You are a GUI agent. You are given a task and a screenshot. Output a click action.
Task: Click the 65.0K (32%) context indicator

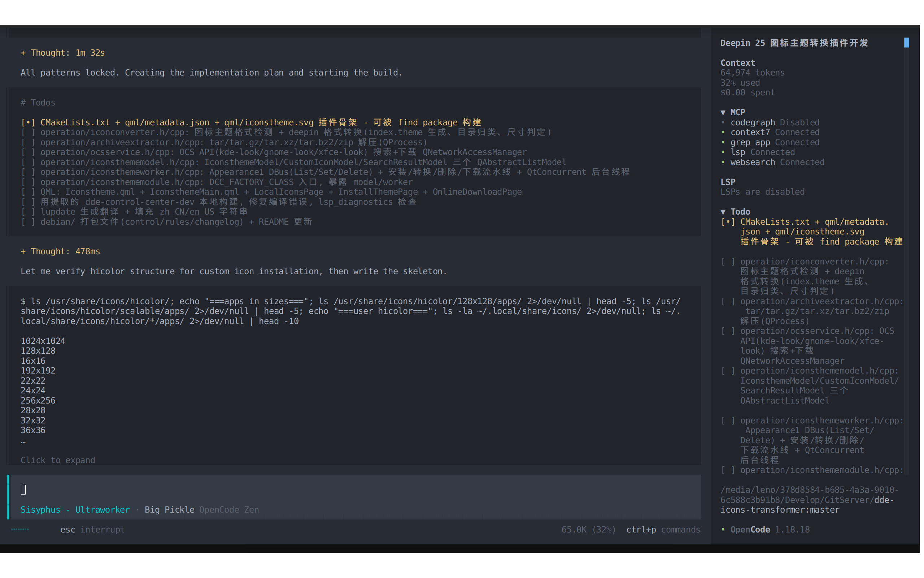coord(588,530)
